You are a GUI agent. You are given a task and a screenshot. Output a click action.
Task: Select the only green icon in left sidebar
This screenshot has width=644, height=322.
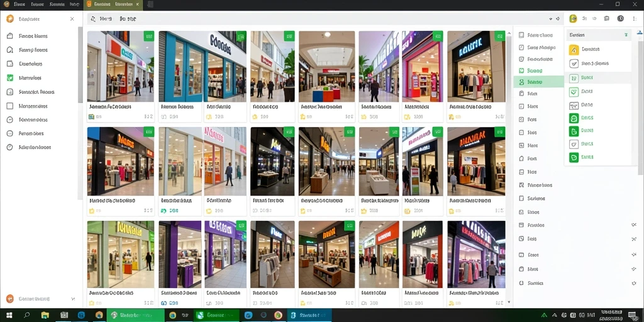click(x=10, y=78)
